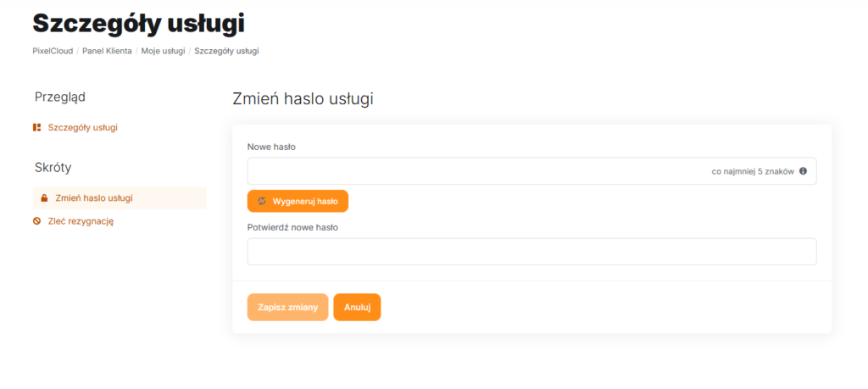Click the padlock icon in the Skróty section
The image size is (868, 389).
(x=44, y=198)
